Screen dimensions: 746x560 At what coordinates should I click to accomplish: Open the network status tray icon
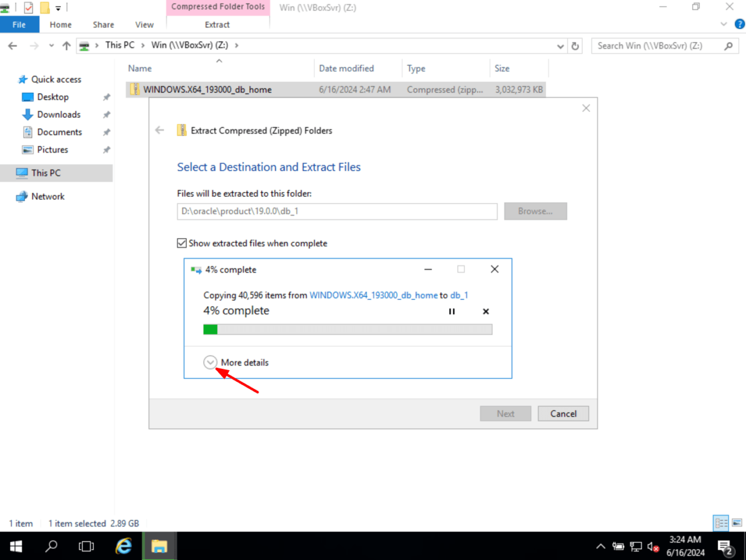pyautogui.click(x=635, y=546)
